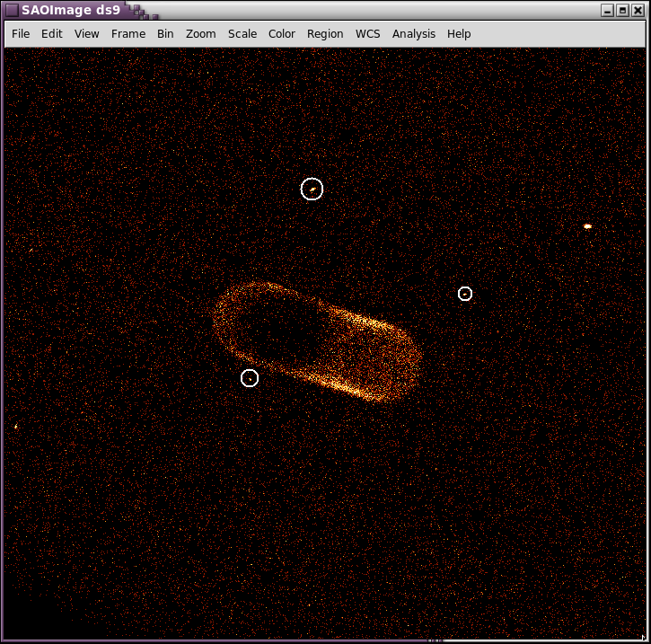Open the Color menu
This screenshot has height=644, width=651.
pos(282,33)
